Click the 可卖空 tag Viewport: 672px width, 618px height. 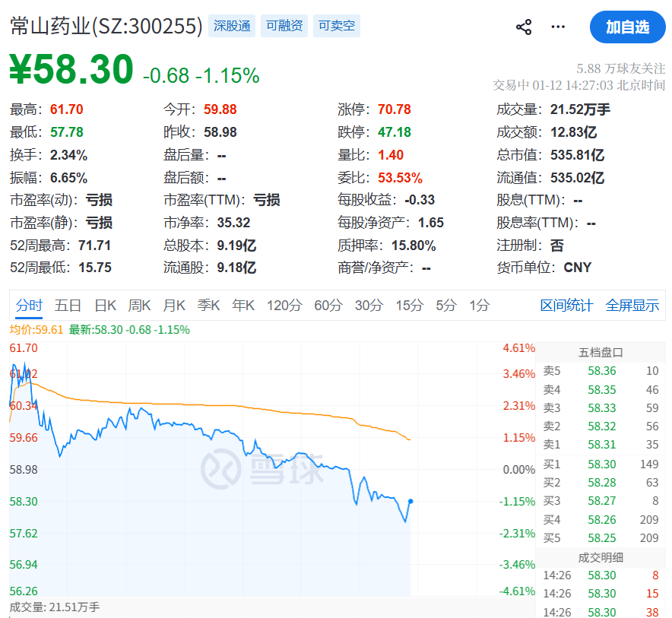coord(337,27)
